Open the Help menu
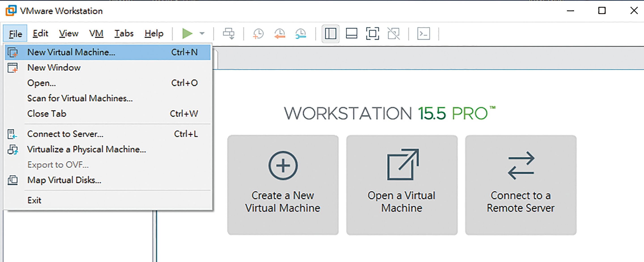This screenshot has width=644, height=262. click(154, 34)
